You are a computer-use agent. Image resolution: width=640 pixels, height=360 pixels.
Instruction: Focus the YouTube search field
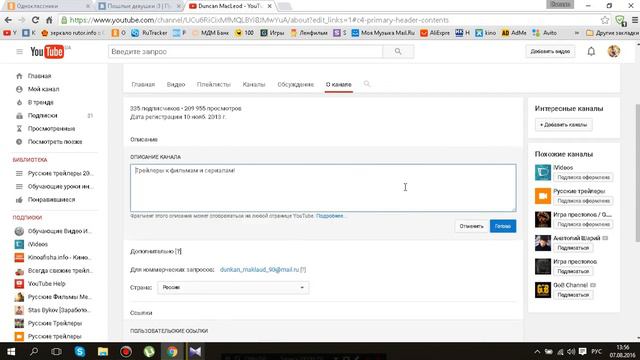pyautogui.click(x=245, y=52)
